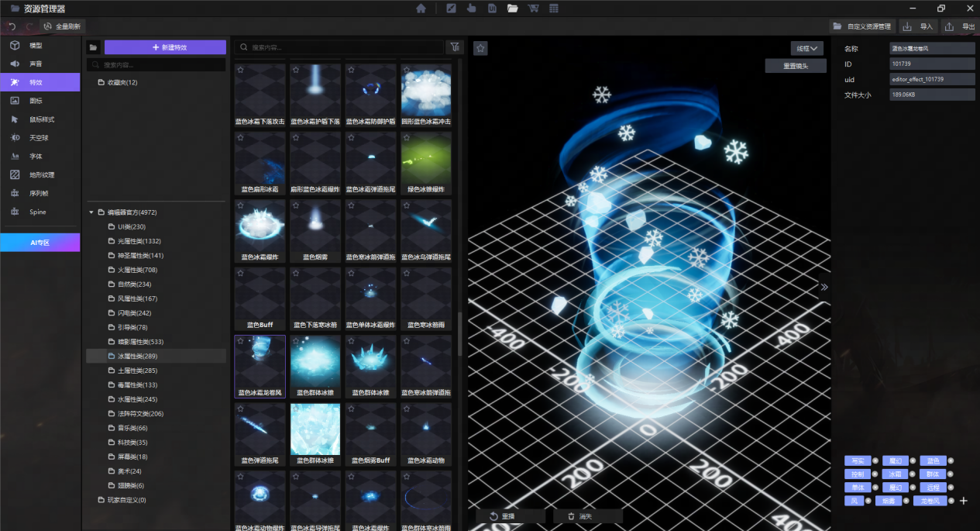Open the AI专区 section

[x=40, y=243]
